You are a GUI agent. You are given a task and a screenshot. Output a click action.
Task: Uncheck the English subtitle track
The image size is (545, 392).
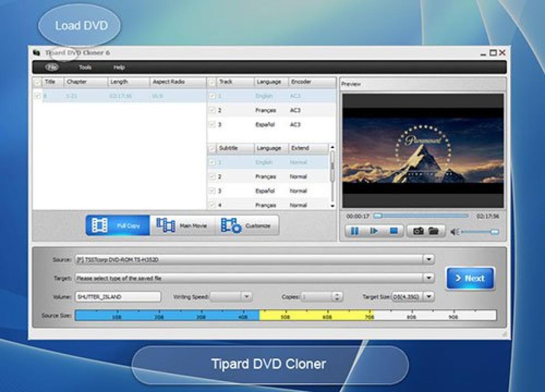point(213,162)
